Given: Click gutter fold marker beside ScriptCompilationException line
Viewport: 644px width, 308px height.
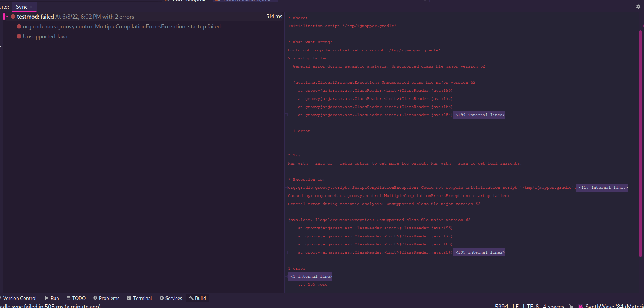Looking at the screenshot, I should [x=286, y=188].
